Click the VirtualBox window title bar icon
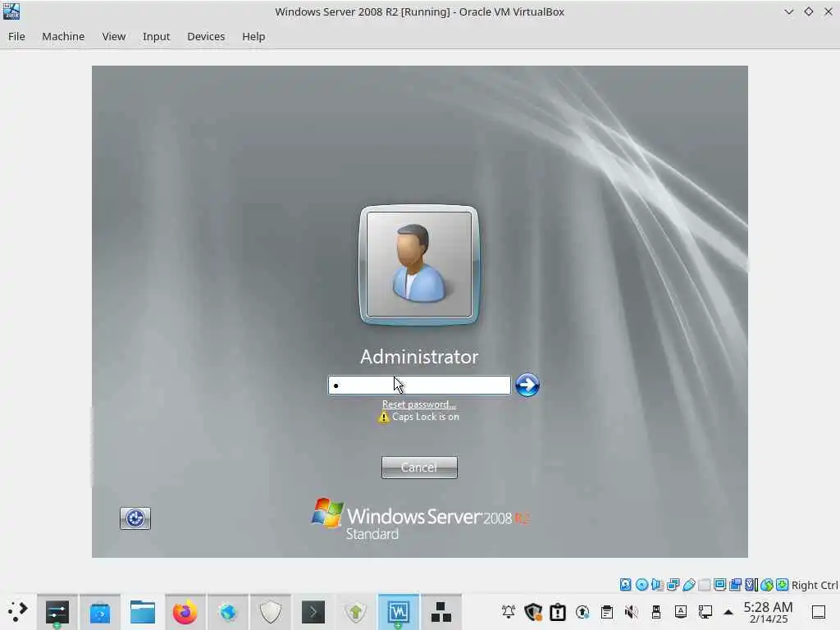Image resolution: width=840 pixels, height=630 pixels. pyautogui.click(x=11, y=11)
